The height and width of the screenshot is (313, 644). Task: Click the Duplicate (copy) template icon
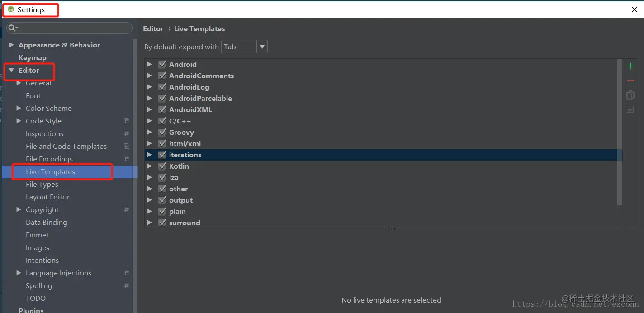(x=630, y=95)
